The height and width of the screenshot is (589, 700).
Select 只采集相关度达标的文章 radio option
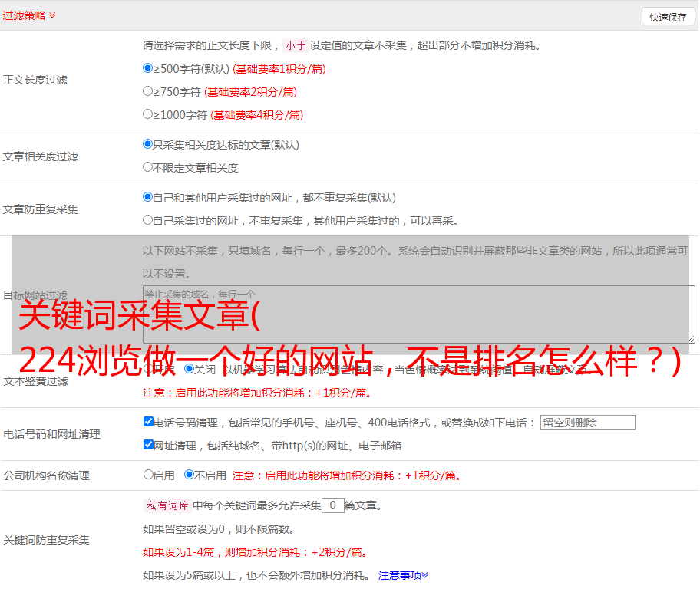pos(148,144)
